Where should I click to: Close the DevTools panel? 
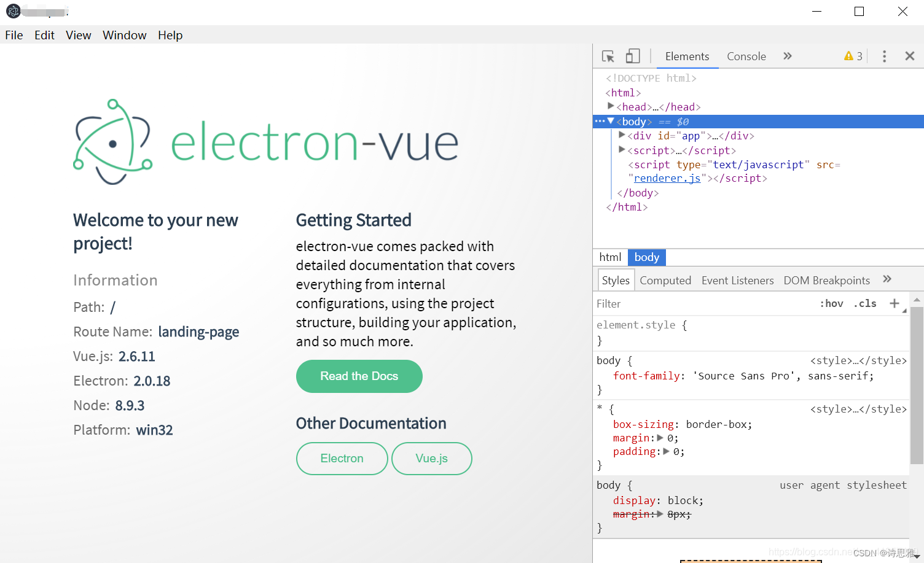tap(910, 56)
